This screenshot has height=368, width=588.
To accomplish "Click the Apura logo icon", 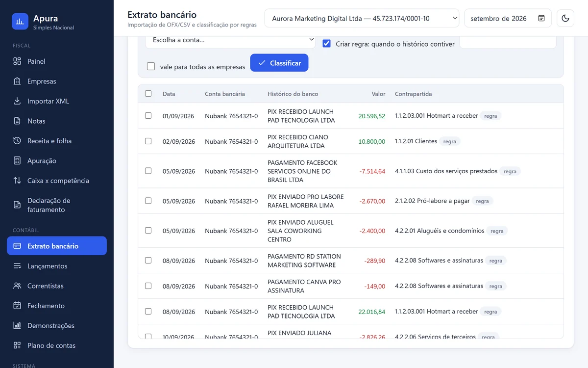I will coord(20,22).
